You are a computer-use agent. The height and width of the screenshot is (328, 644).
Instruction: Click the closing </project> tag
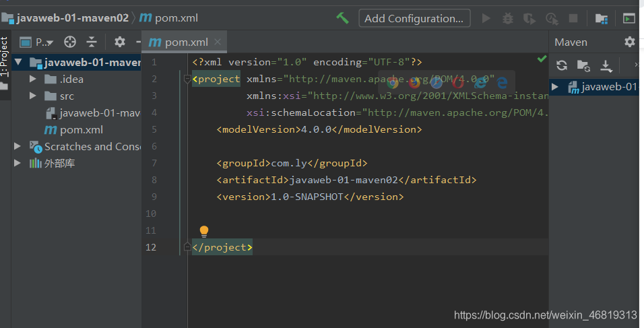[x=222, y=247]
